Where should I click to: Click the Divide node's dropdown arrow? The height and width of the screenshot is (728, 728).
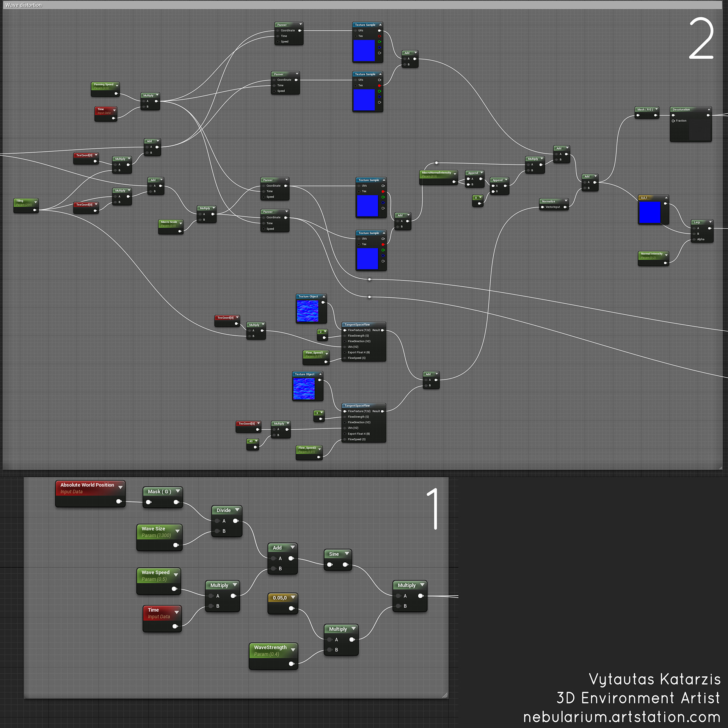237,510
